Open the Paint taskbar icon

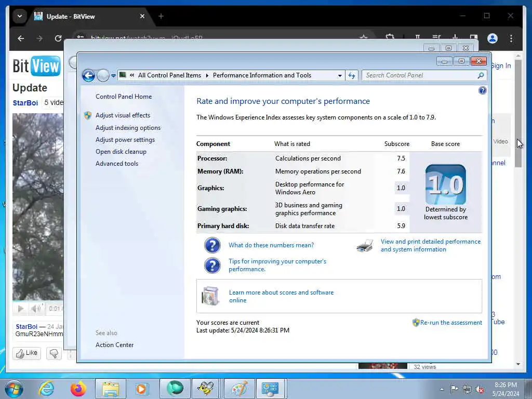pos(239,389)
